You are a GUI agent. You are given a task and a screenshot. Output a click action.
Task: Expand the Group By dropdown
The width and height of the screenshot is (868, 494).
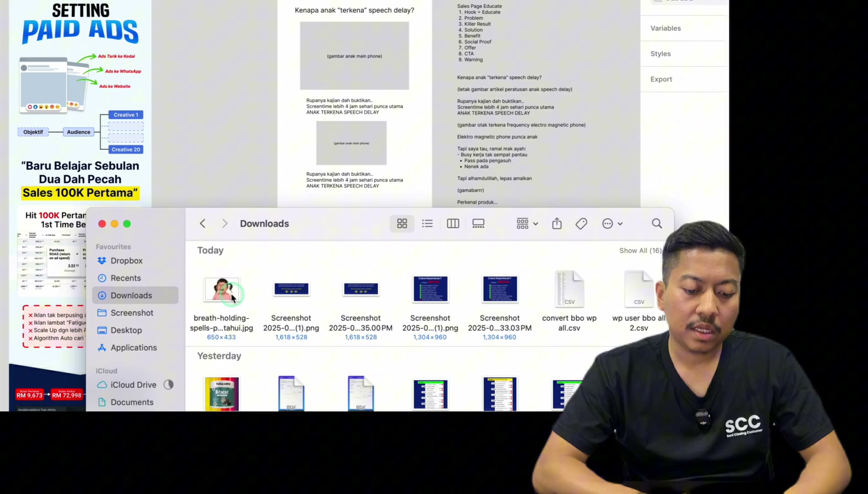click(527, 224)
